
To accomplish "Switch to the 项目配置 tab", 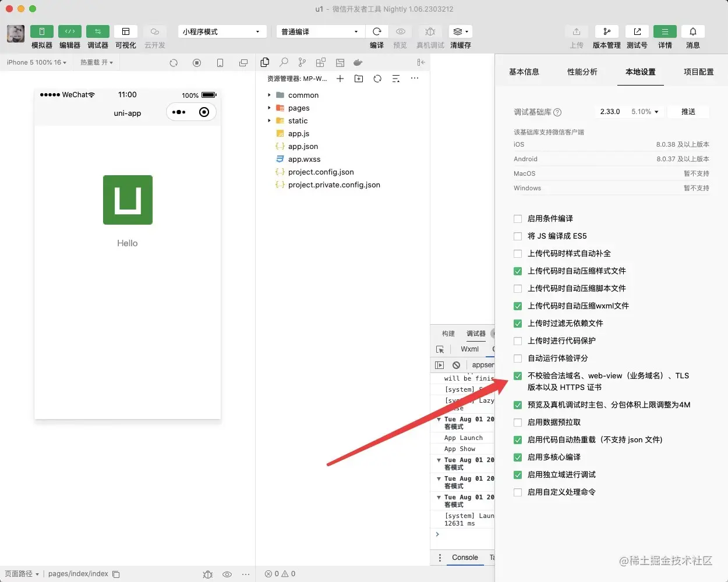I will point(699,72).
